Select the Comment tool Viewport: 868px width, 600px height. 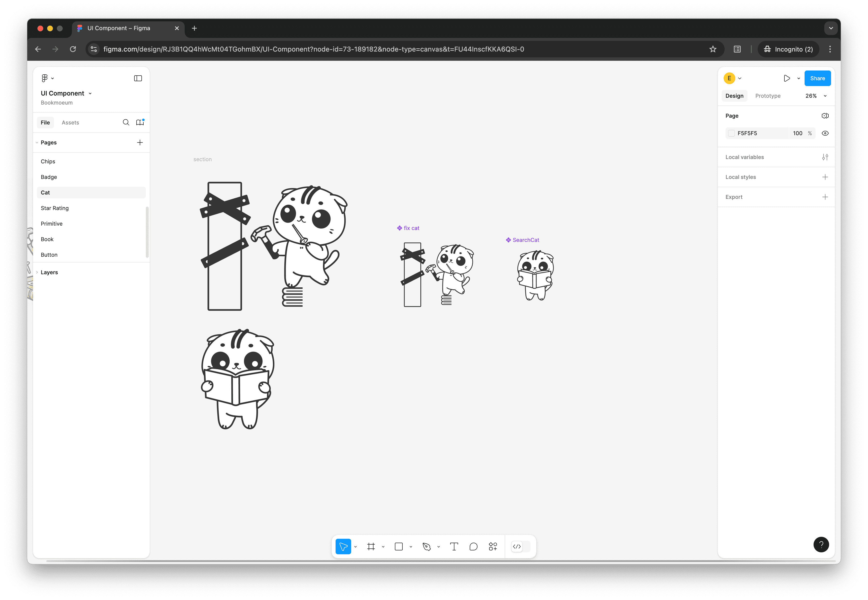pos(473,547)
